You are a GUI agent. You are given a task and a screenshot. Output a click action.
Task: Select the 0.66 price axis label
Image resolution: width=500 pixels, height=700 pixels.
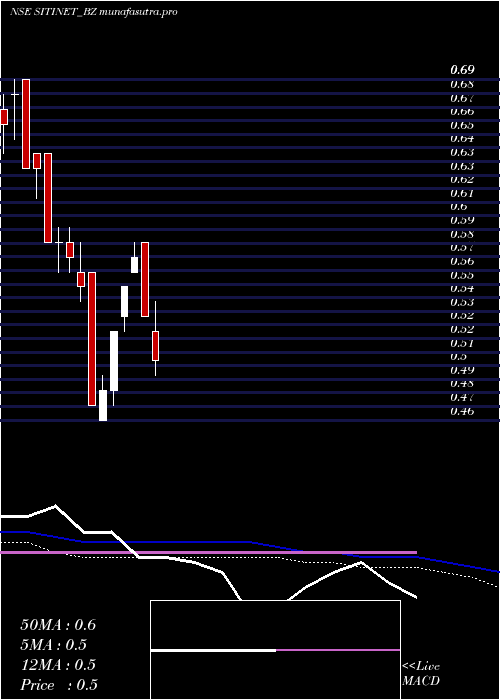462,111
